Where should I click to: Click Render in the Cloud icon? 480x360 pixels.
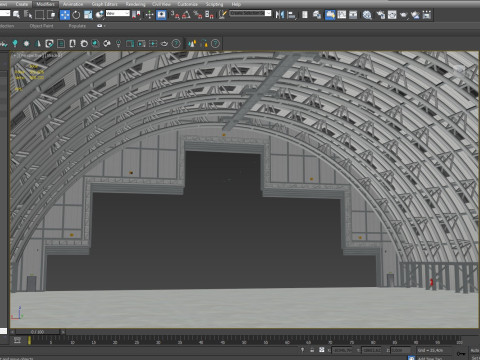coord(415,14)
